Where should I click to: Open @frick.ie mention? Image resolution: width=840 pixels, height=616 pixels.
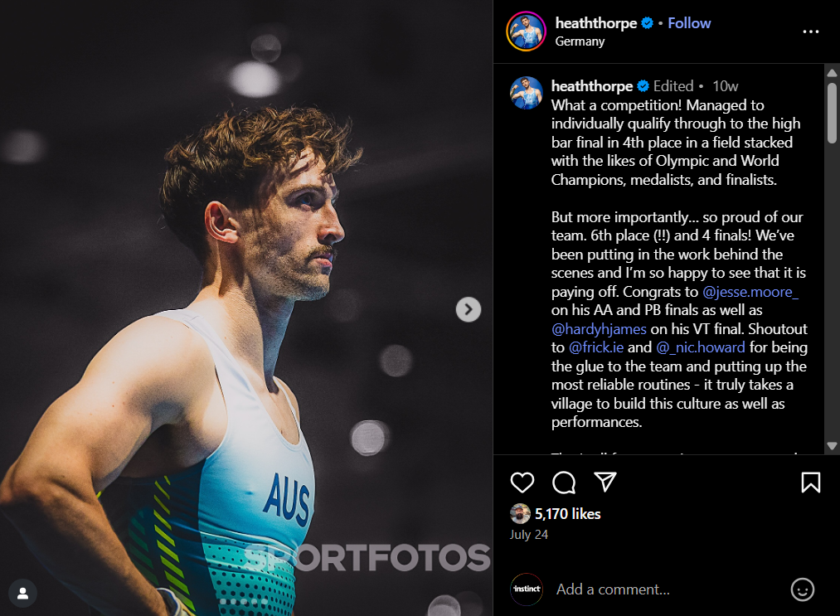pos(595,347)
